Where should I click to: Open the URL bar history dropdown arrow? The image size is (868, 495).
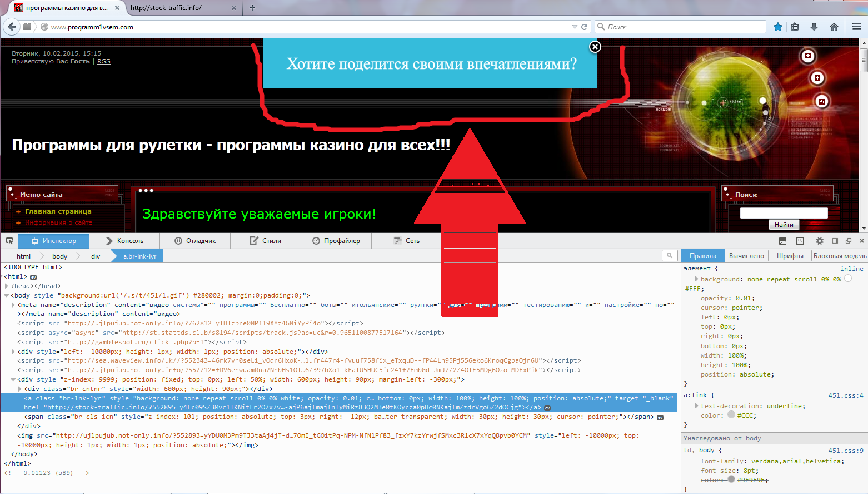pyautogui.click(x=575, y=27)
